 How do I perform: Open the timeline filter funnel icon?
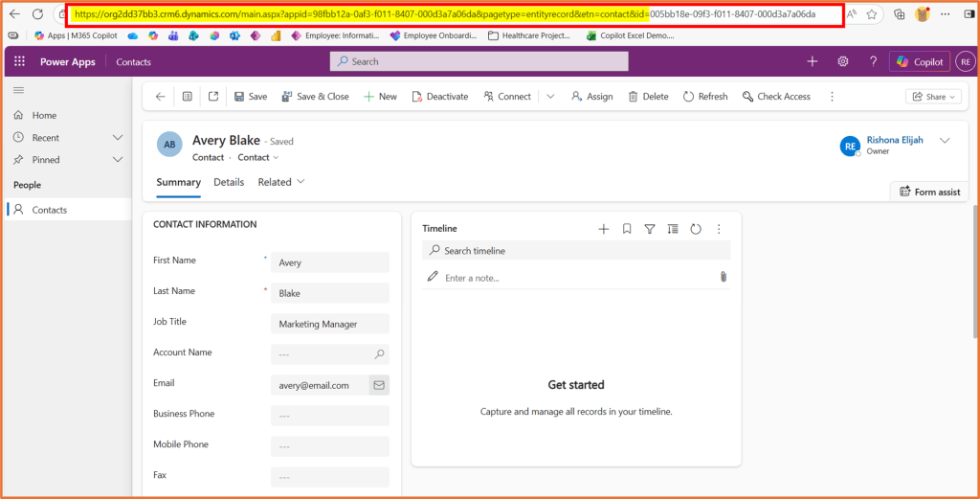650,230
